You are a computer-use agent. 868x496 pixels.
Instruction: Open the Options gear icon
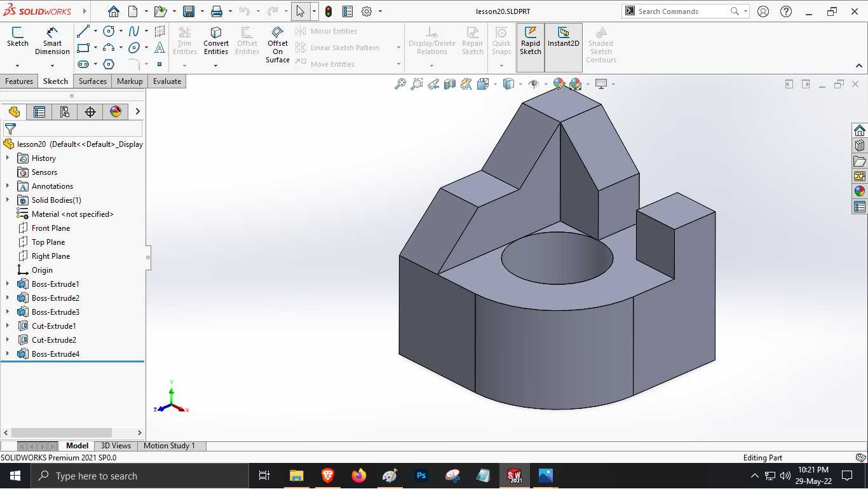367,11
